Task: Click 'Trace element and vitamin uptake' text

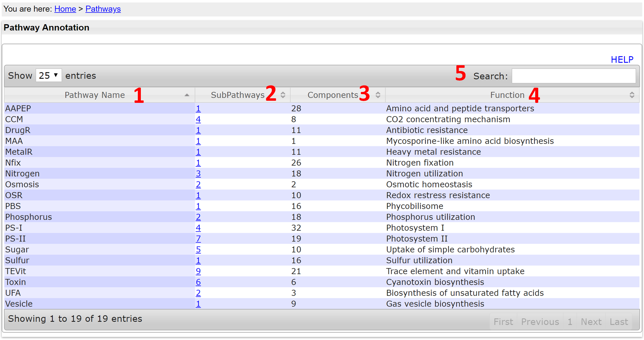Action: coord(455,271)
